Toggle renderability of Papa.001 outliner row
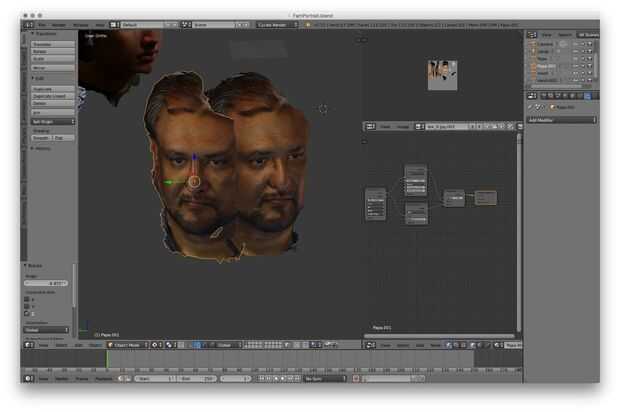This screenshot has height=412, width=620. (x=590, y=66)
